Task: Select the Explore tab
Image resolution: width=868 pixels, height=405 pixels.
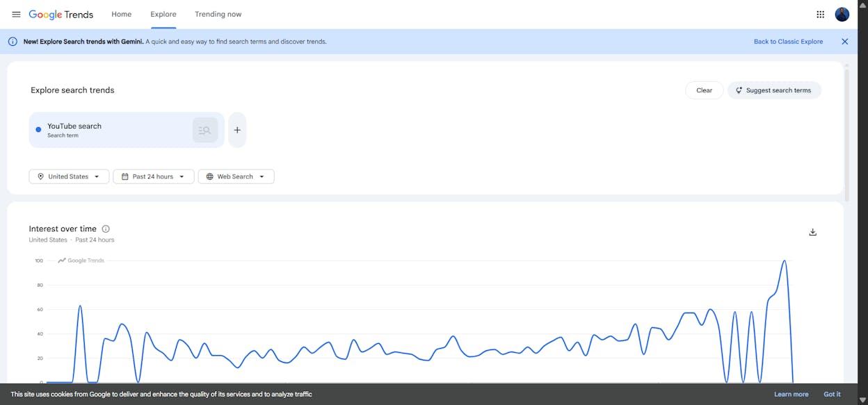Action: (163, 14)
